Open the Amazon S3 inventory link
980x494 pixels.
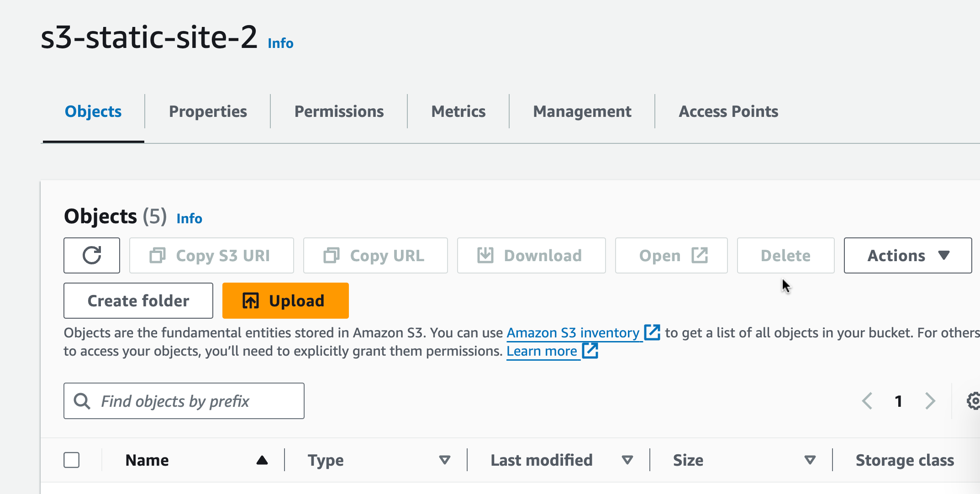573,333
